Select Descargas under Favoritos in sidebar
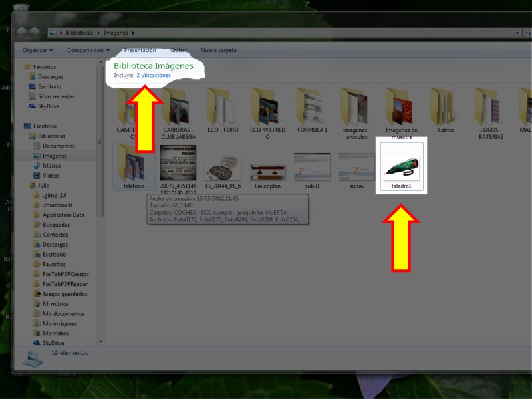Viewport: 532px width, 399px height. 50,77
